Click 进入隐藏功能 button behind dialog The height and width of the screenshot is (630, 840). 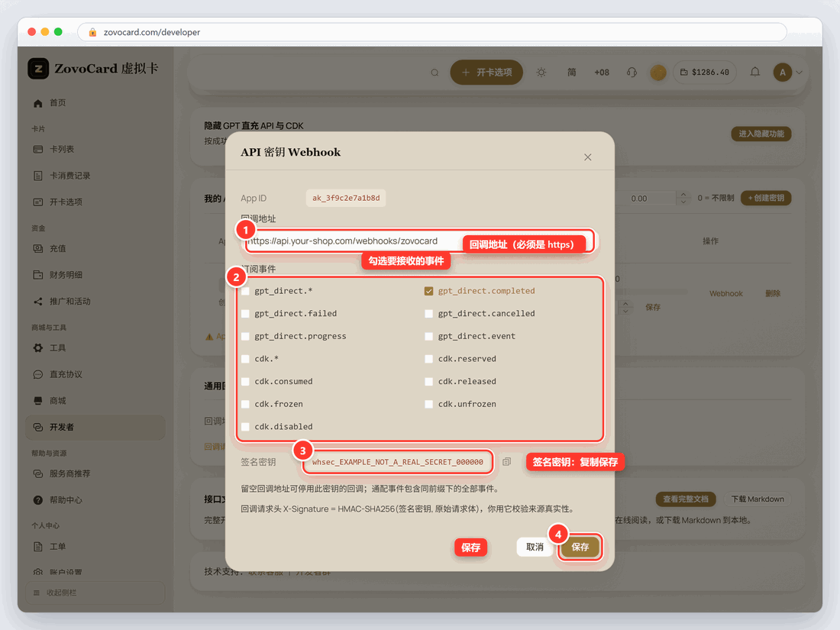tap(761, 134)
